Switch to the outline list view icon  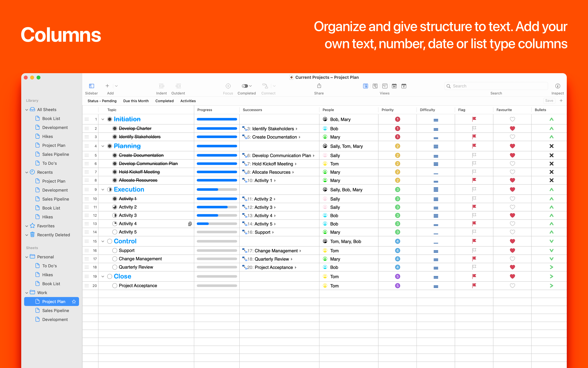pyautogui.click(x=365, y=86)
